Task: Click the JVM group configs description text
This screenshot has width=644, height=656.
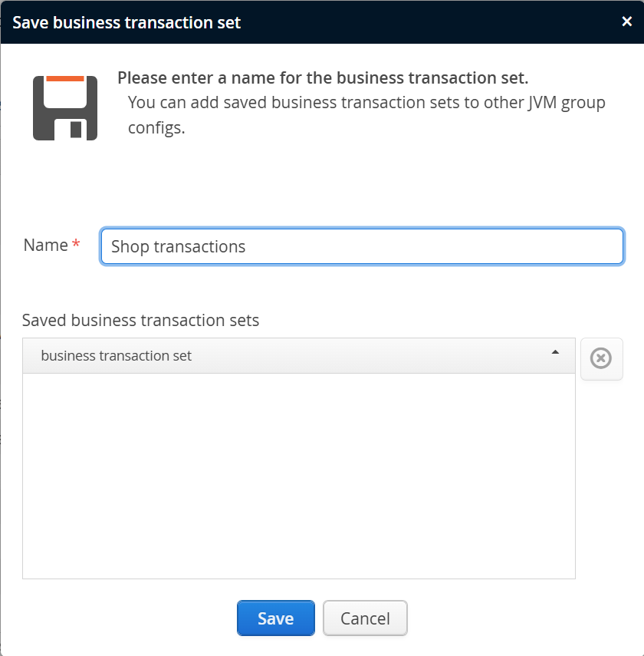Action: (366, 115)
